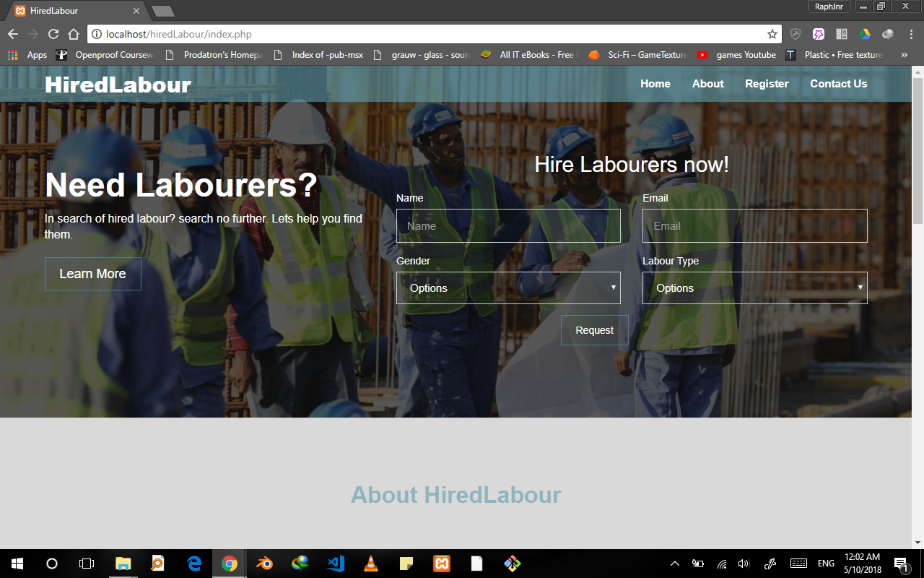Select the HiredLabour browser tab
Image resolution: width=924 pixels, height=578 pixels.
[x=76, y=11]
